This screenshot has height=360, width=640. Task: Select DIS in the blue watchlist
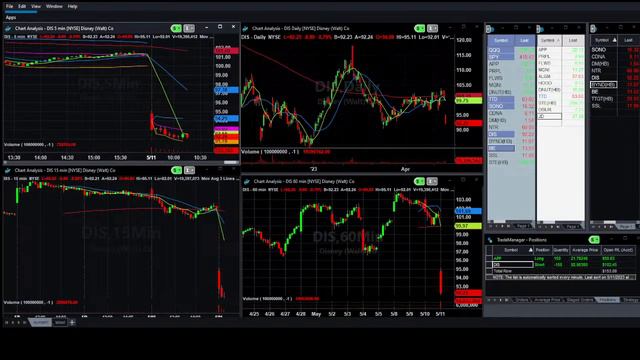pyautogui.click(x=501, y=134)
